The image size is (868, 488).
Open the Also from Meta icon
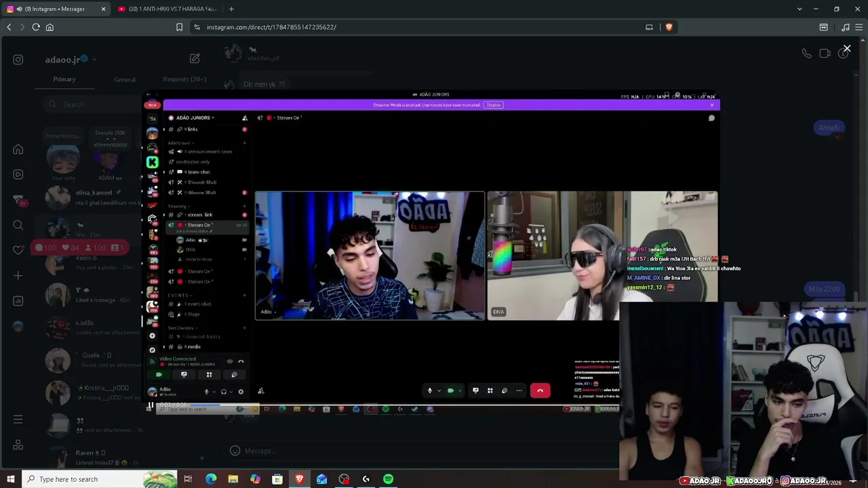[x=18, y=445]
